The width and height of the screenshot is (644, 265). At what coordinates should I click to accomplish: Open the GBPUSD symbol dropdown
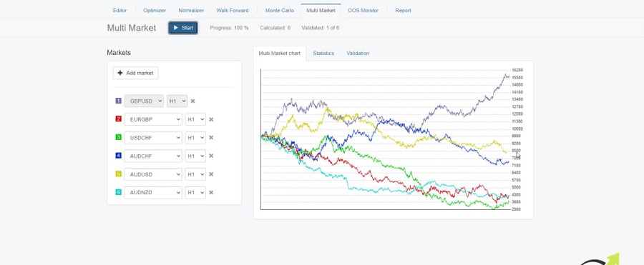(144, 101)
